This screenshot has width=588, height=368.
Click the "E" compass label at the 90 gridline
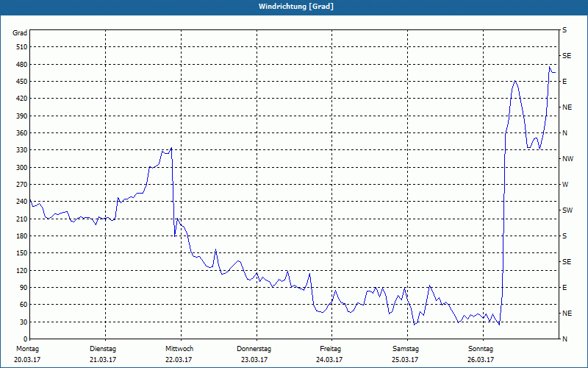(x=564, y=288)
